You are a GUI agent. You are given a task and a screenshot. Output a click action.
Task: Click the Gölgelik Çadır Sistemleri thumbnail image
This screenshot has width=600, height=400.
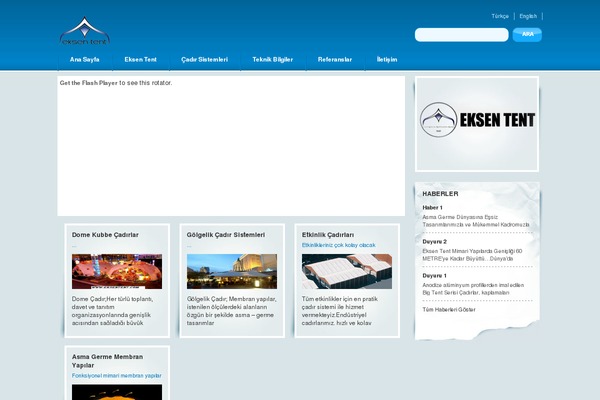coord(232,271)
